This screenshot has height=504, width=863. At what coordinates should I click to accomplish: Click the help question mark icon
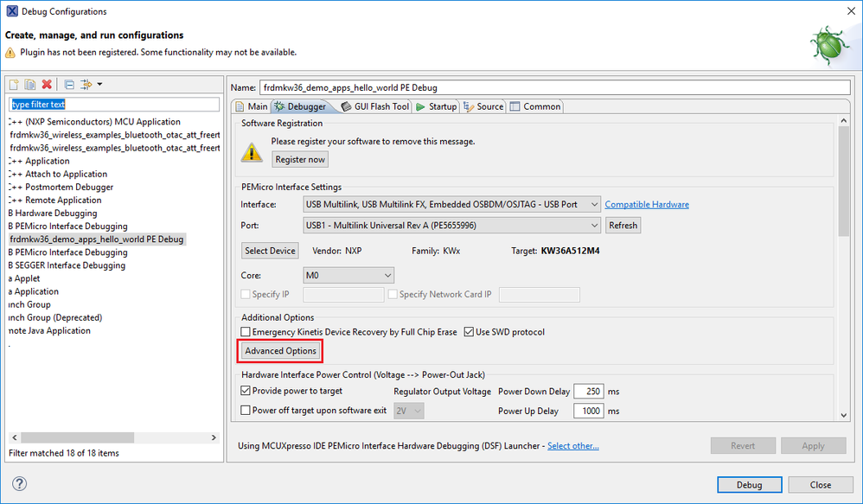19,483
